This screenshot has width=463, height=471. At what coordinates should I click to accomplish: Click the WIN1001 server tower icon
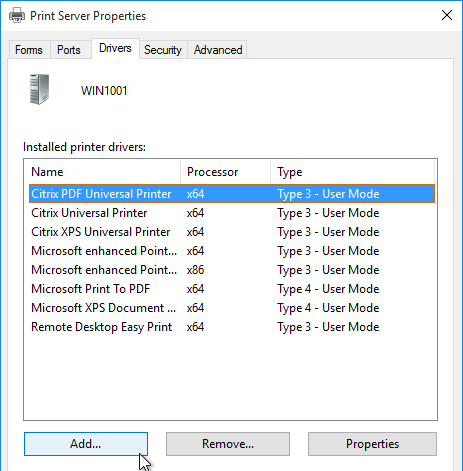[x=39, y=89]
